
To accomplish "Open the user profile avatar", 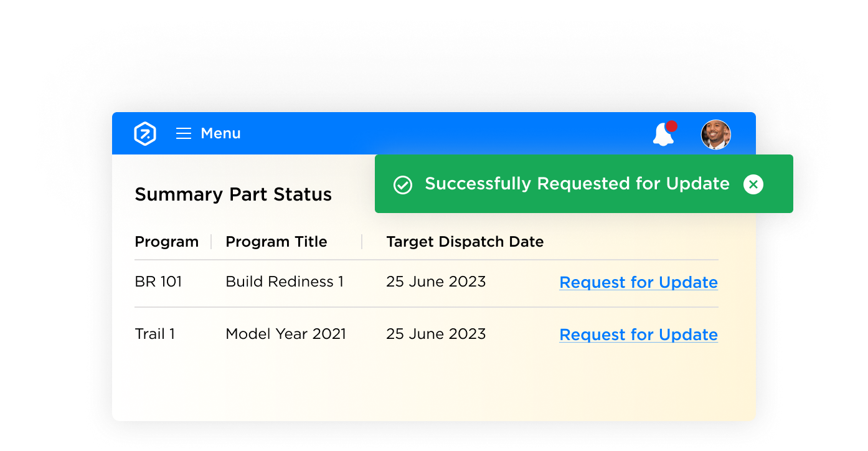I will (716, 135).
